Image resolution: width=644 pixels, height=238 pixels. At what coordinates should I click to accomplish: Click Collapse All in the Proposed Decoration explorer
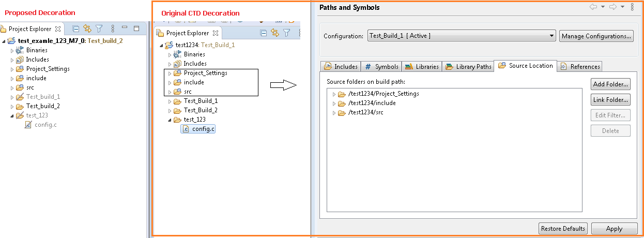(x=75, y=29)
